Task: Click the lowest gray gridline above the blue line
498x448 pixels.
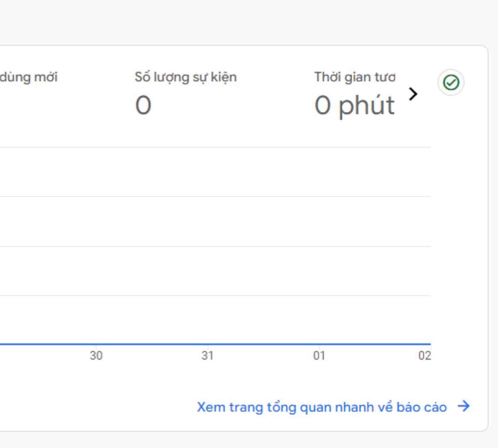Action: 216,295
